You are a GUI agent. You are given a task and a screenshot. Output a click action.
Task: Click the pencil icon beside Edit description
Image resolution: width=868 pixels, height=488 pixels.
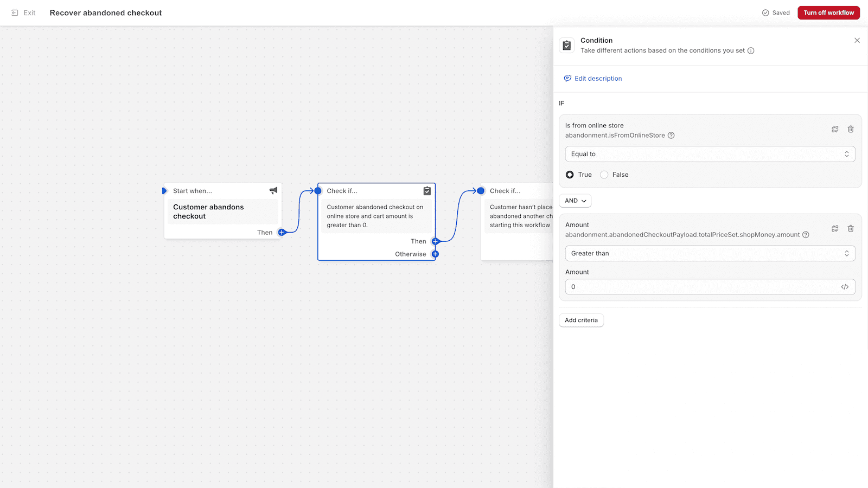(567, 78)
